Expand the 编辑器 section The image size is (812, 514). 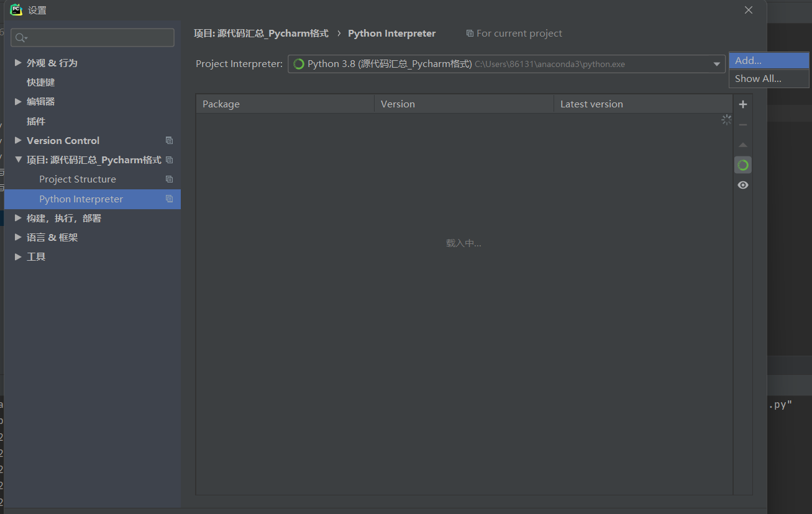[x=18, y=101]
